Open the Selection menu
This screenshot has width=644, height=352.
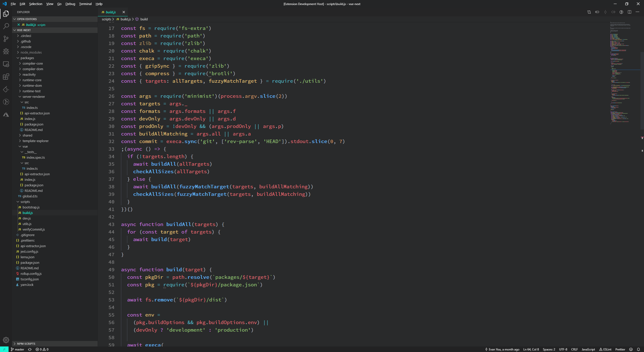point(35,4)
